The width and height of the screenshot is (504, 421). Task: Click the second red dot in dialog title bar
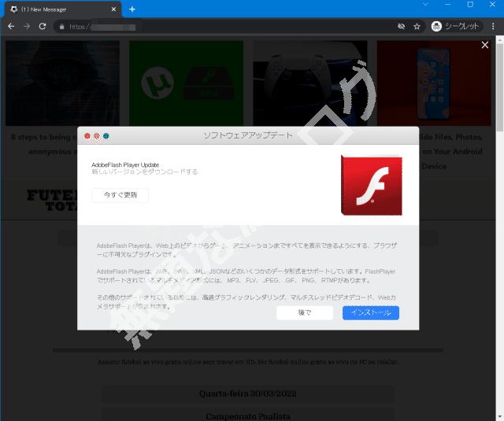click(97, 136)
